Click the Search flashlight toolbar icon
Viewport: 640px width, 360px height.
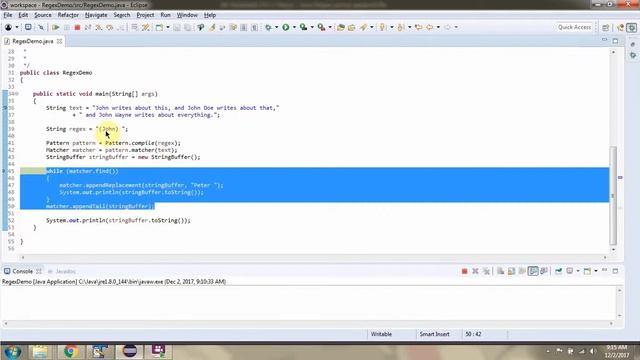click(363, 27)
